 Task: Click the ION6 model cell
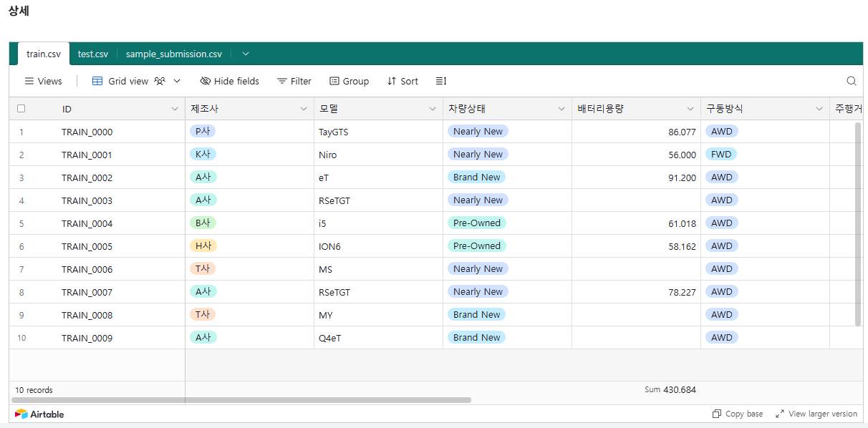point(379,246)
